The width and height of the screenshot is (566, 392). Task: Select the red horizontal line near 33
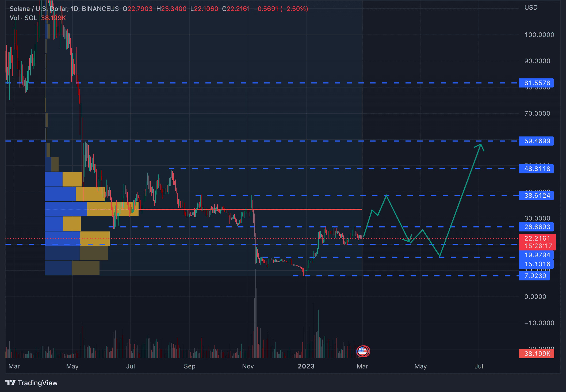pos(250,209)
